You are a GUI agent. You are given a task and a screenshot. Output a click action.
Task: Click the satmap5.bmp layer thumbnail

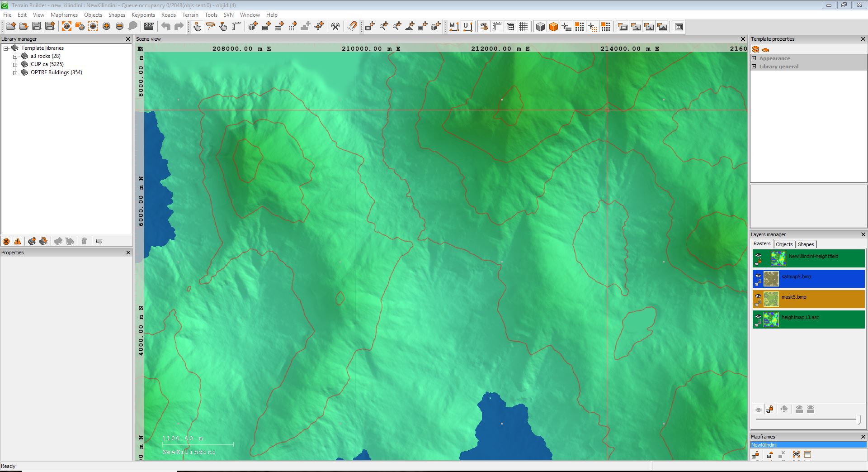771,279
